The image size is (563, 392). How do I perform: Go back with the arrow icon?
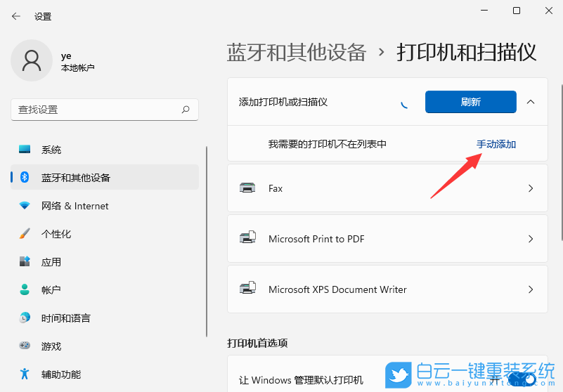click(15, 16)
